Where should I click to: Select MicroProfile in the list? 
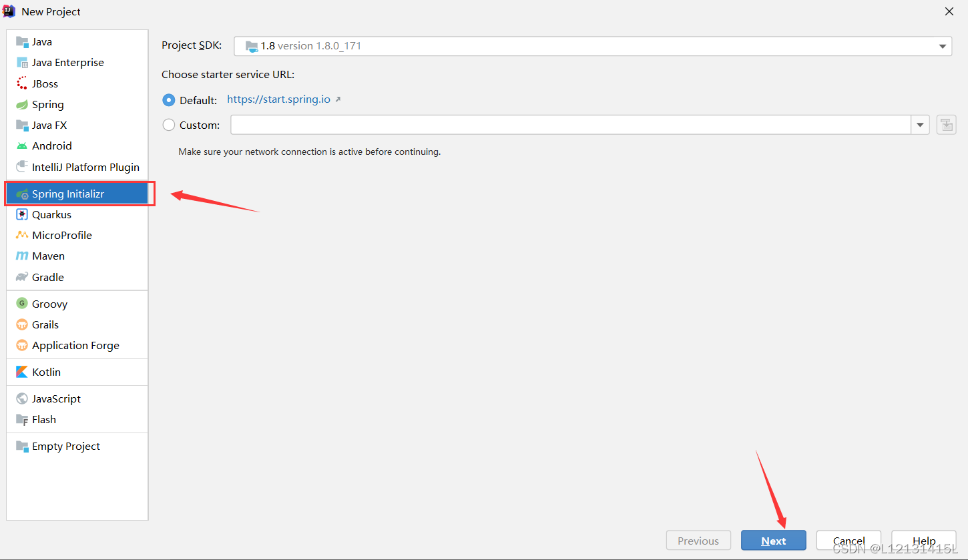coord(77,235)
